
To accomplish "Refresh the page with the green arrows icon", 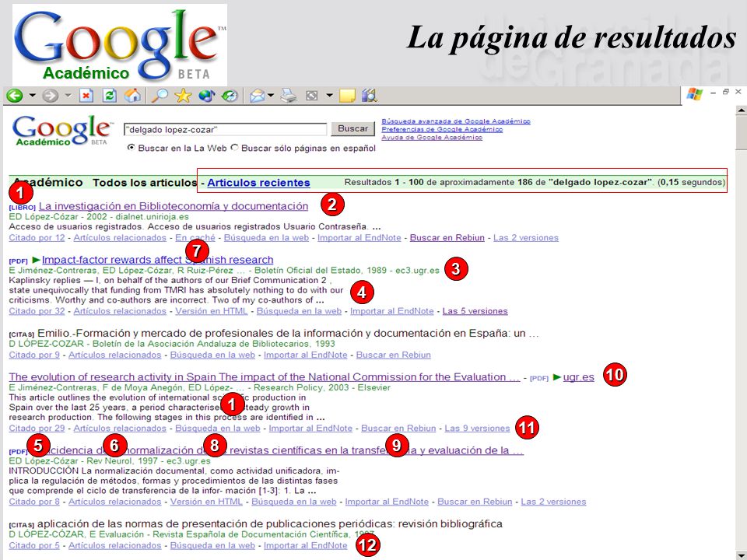I will point(110,96).
